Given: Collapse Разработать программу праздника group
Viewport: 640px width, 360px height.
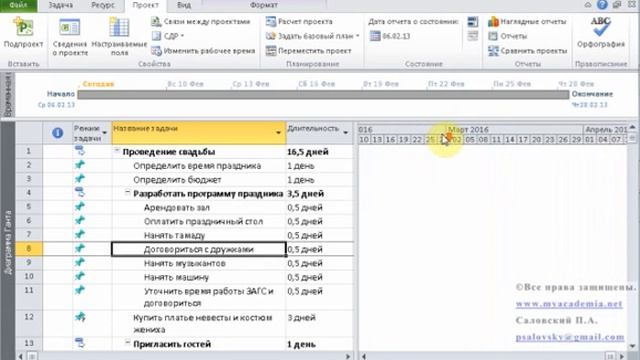Looking at the screenshot, I should (x=127, y=193).
